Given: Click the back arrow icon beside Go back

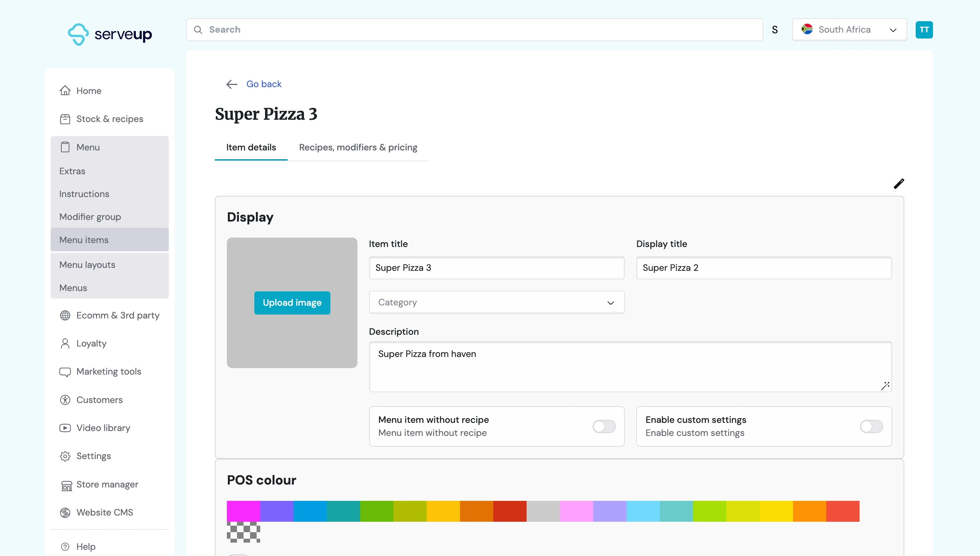Looking at the screenshot, I should 232,84.
